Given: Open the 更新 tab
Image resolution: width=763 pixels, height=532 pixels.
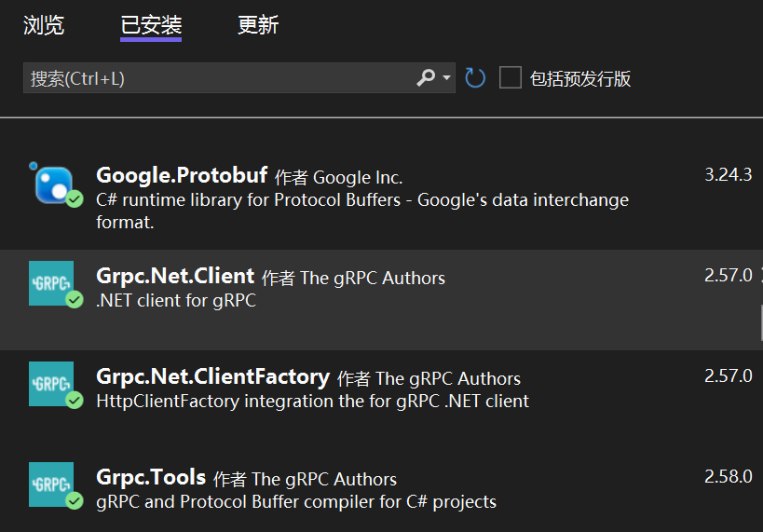Looking at the screenshot, I should [x=258, y=25].
